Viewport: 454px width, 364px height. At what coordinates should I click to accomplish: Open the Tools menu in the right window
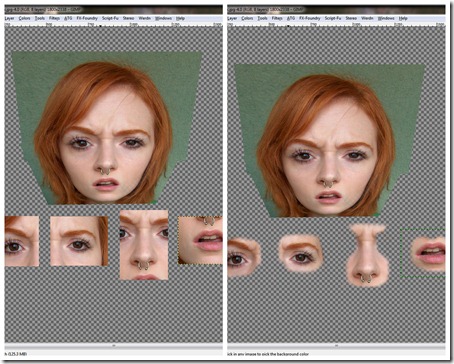click(262, 18)
